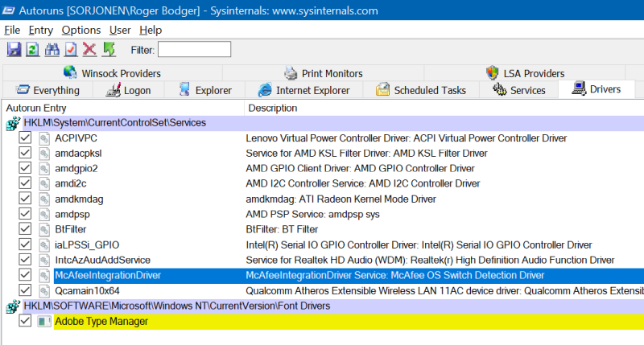This screenshot has width=644, height=345.
Task: Uncheck the ACPIVPC driver checkbox
Action: coord(26,138)
